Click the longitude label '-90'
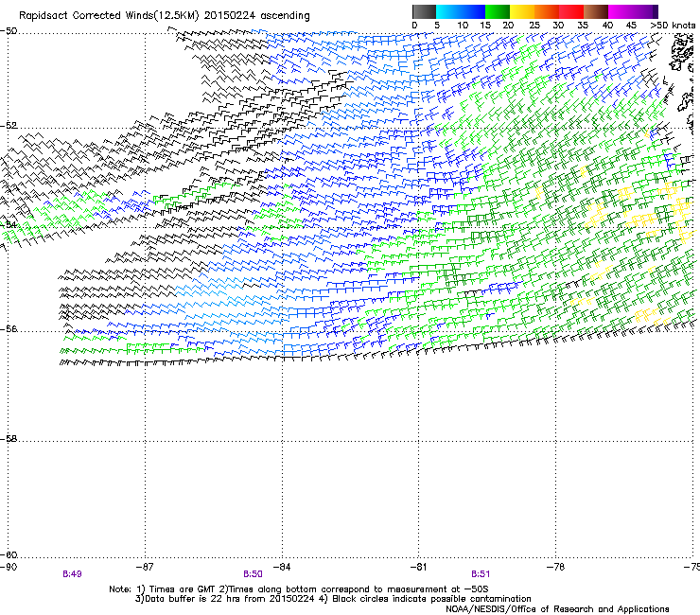The width and height of the screenshot is (700, 615). click(9, 567)
